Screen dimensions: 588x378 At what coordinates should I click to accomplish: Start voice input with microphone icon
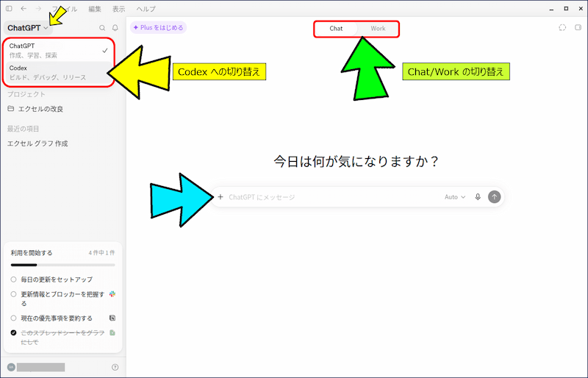(x=478, y=196)
